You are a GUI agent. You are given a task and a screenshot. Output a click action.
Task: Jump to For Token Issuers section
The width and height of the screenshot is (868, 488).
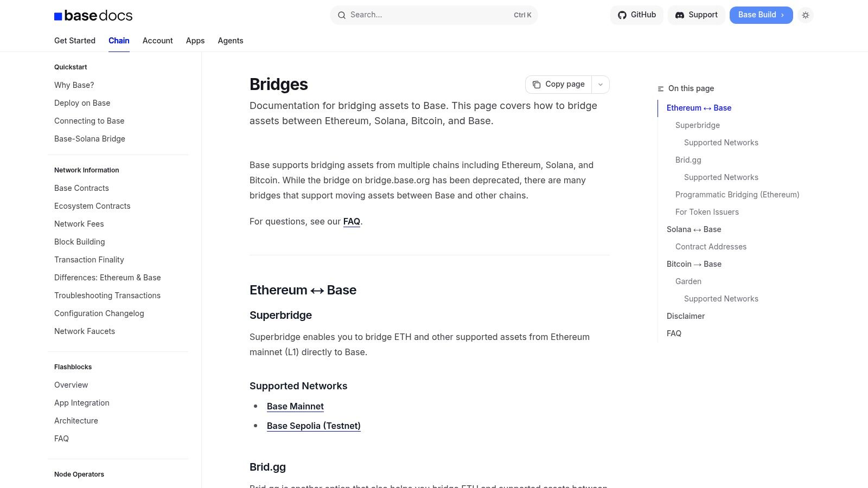click(707, 212)
